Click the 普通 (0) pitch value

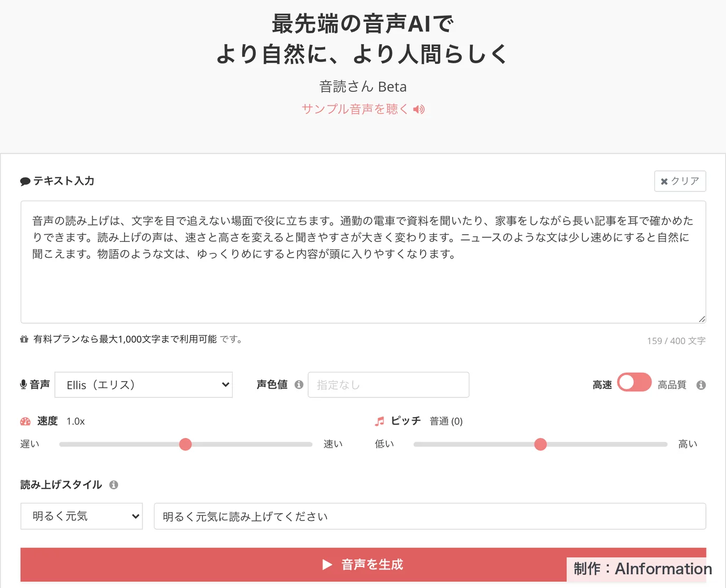446,421
